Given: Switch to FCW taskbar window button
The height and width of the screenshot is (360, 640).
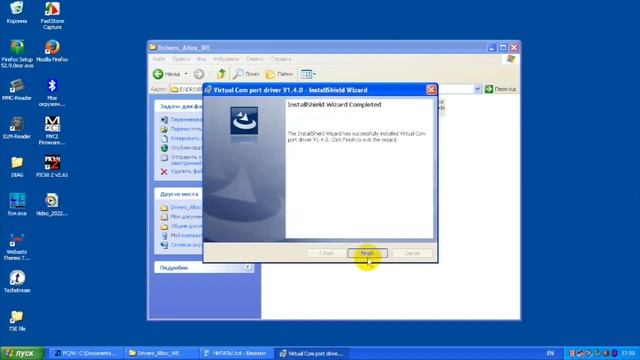Looking at the screenshot, I should coord(86,353).
